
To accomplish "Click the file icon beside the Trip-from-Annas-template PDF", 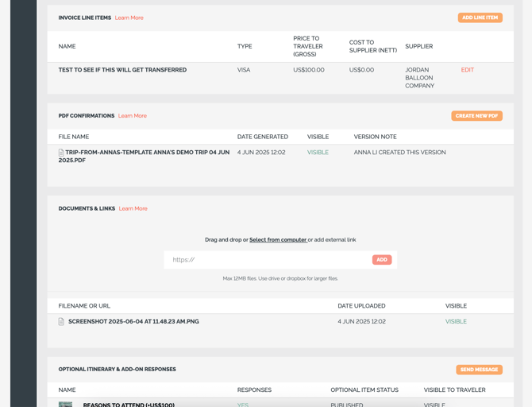I will 61,153.
